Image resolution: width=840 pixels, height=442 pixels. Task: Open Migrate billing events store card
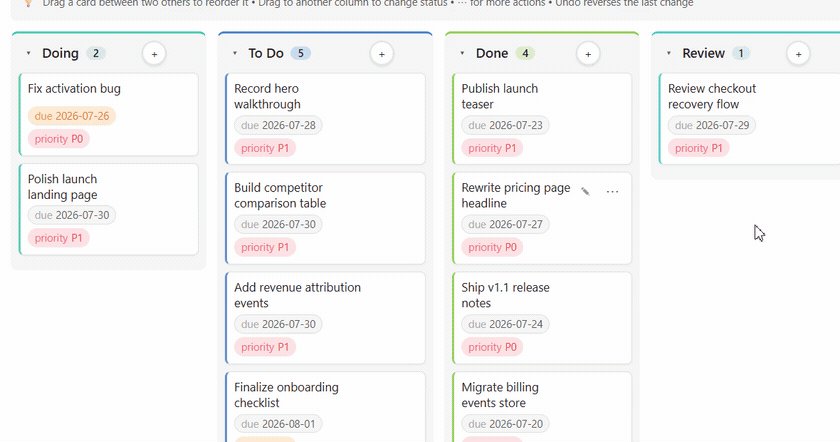[x=542, y=407]
